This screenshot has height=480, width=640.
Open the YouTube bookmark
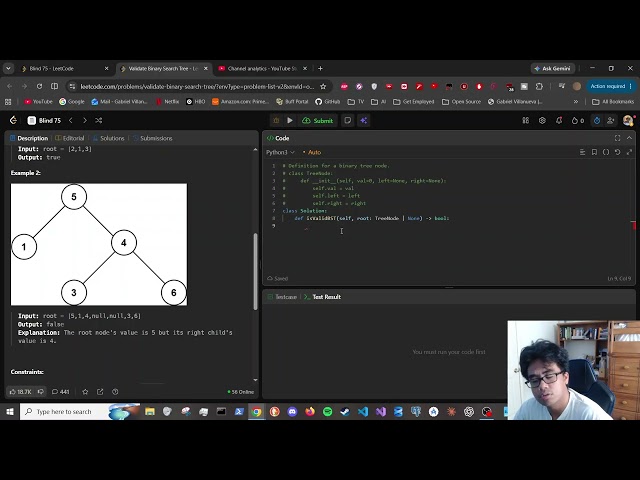38,101
